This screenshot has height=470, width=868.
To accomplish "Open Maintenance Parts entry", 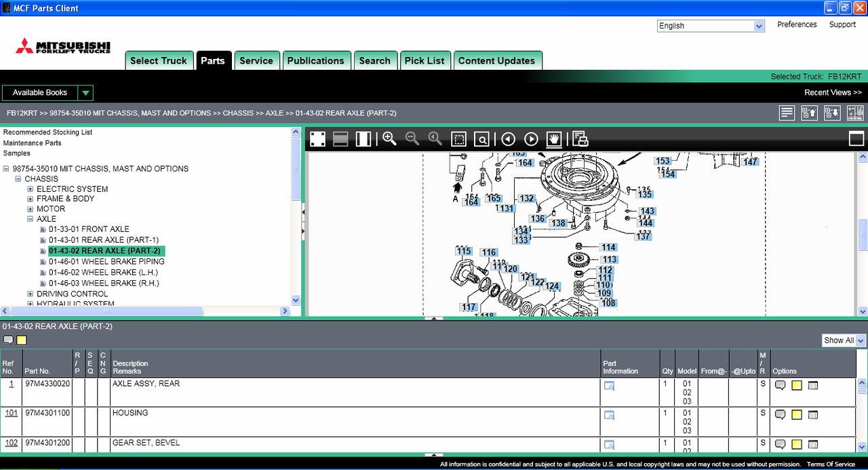I will click(x=32, y=143).
